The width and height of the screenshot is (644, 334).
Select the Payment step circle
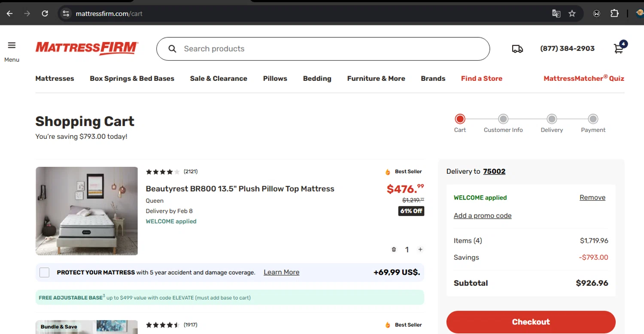pos(593,119)
